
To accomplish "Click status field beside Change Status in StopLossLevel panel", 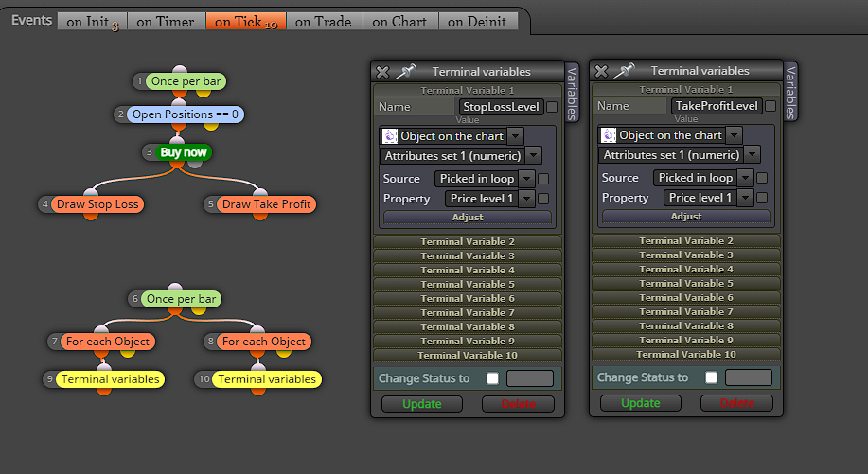I will (530, 378).
